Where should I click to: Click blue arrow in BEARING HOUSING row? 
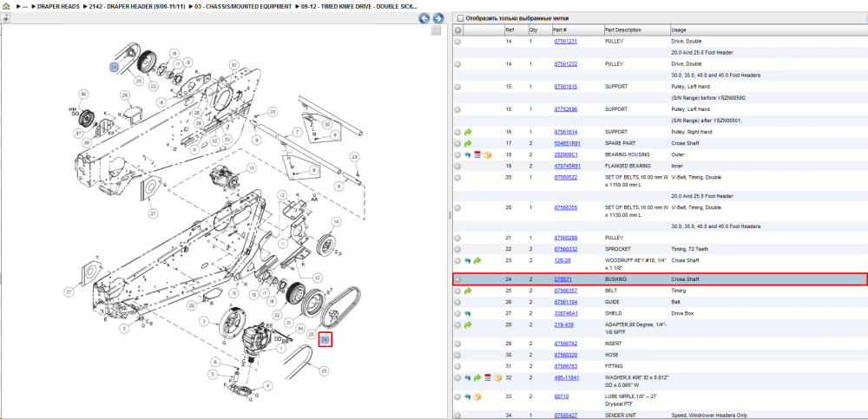pos(468,155)
